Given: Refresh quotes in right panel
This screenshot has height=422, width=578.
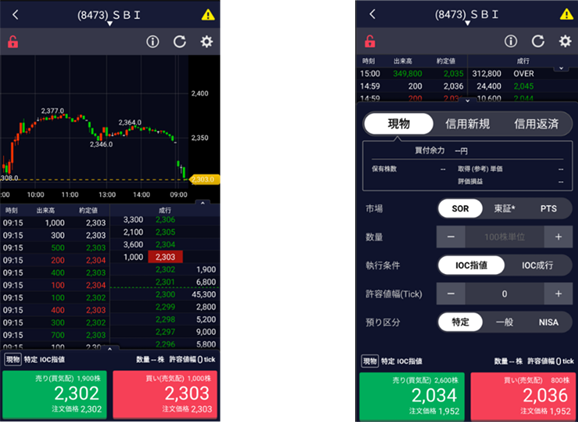Looking at the screenshot, I should click(x=538, y=41).
